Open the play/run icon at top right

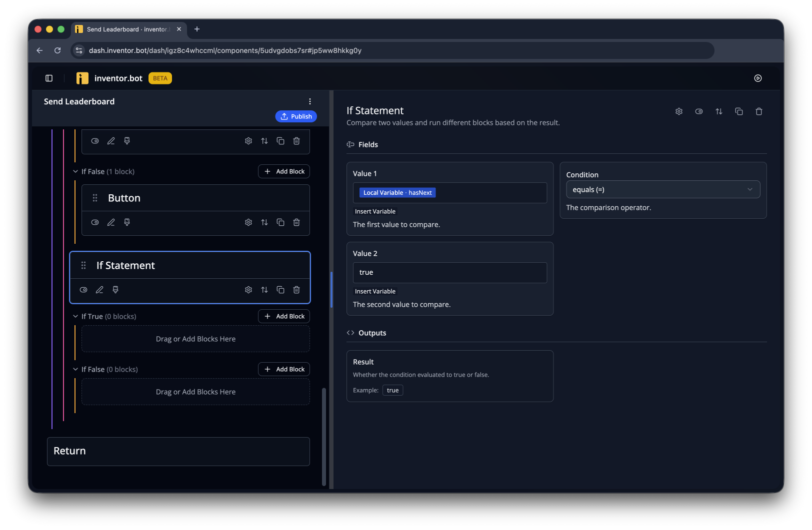758,78
